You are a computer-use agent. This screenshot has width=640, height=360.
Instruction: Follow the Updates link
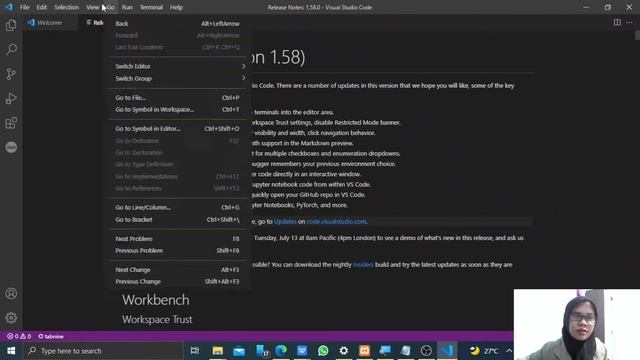(285, 221)
